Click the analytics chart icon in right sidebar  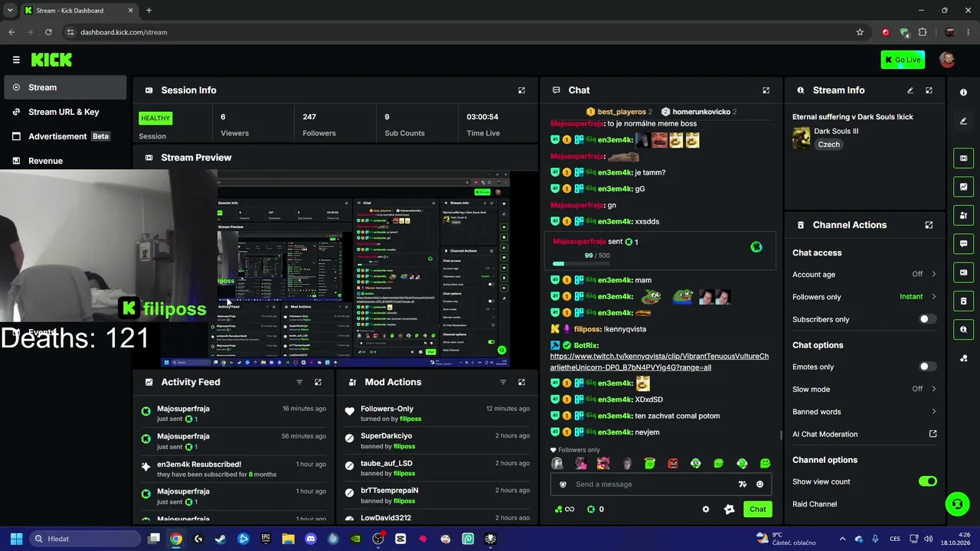click(x=963, y=187)
